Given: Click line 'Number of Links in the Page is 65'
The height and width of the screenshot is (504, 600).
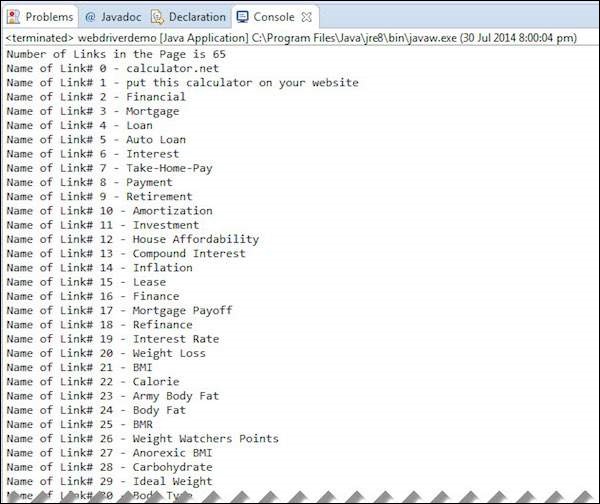Looking at the screenshot, I should (x=116, y=54).
